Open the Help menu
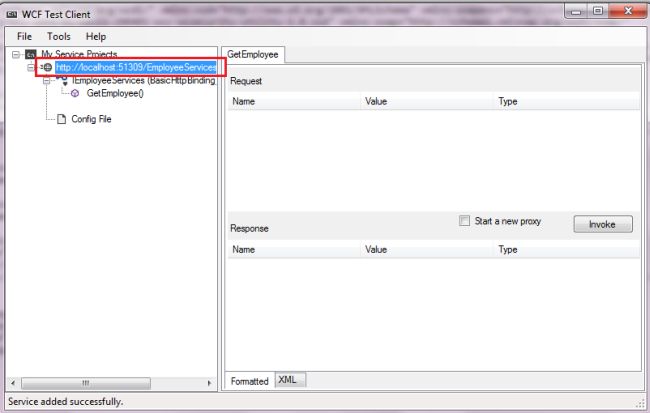This screenshot has width=650, height=413. coord(96,36)
